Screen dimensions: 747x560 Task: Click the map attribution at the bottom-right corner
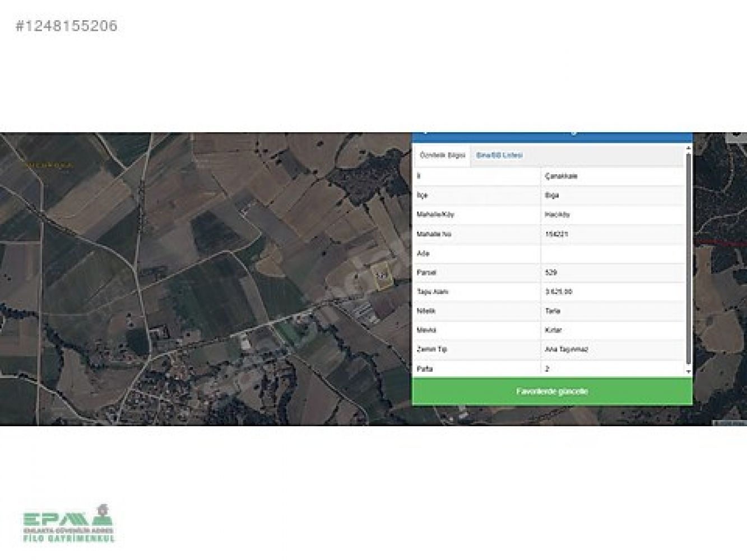pyautogui.click(x=729, y=423)
